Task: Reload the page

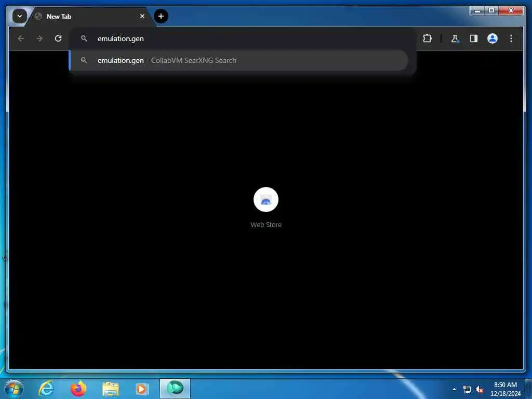Action: click(58, 38)
